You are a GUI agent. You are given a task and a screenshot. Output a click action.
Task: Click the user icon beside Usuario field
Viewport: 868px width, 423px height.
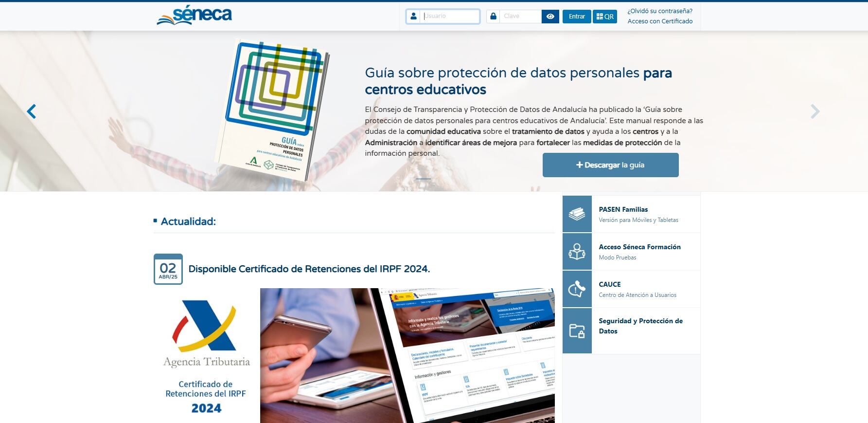tap(413, 16)
